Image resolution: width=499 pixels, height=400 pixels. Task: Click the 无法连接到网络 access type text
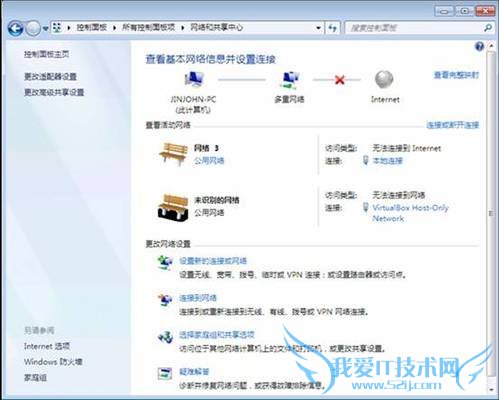(x=399, y=195)
